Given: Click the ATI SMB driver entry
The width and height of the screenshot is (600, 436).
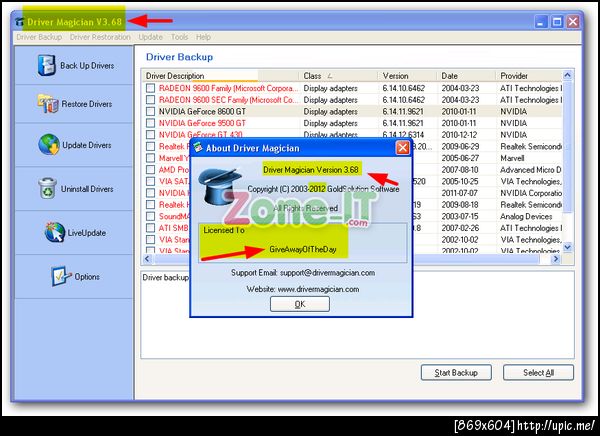Looking at the screenshot, I should point(174,228).
